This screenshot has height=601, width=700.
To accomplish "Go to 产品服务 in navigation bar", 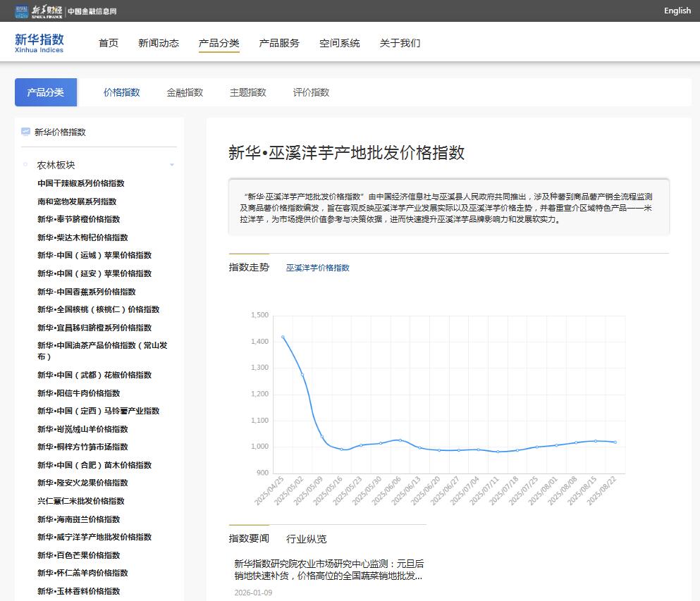I will tap(279, 43).
